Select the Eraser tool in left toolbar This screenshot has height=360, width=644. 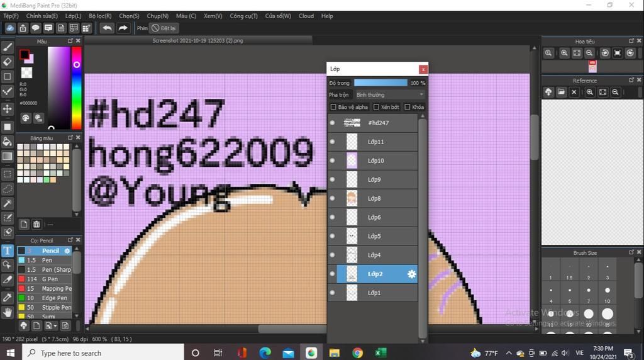(8, 62)
